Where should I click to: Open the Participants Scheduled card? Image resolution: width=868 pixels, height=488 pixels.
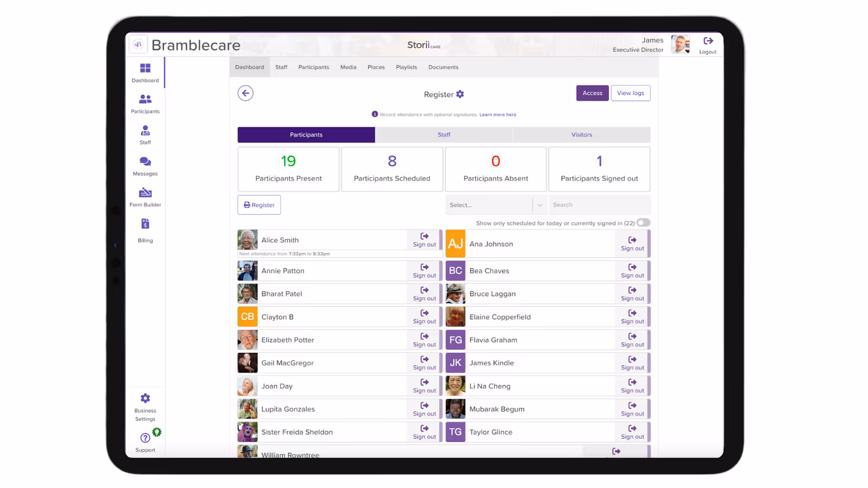[x=392, y=169]
